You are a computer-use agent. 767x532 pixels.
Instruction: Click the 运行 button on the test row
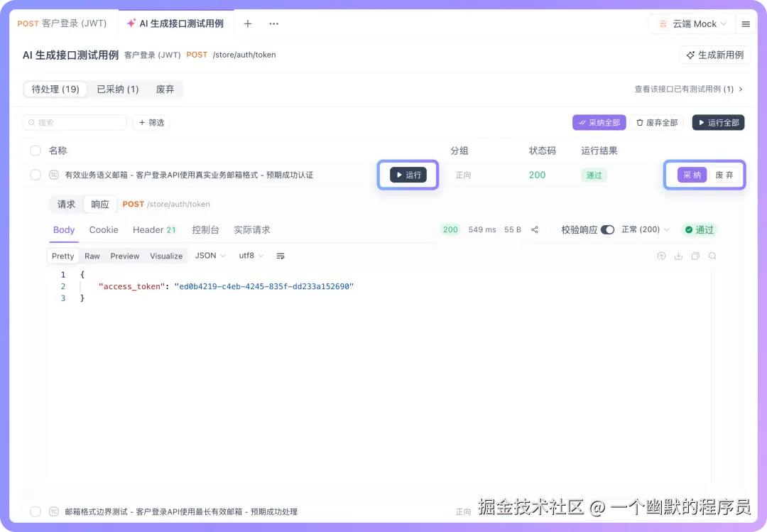[x=408, y=175]
